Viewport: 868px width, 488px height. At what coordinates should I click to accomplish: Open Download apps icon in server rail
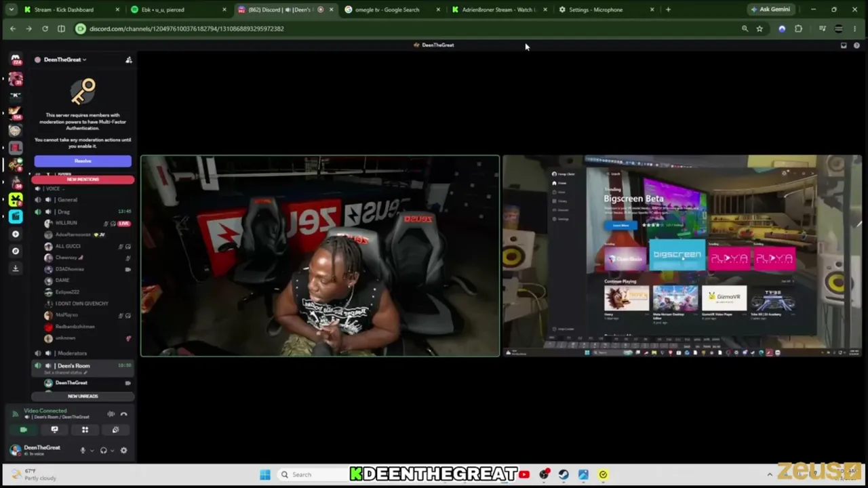[x=16, y=268]
